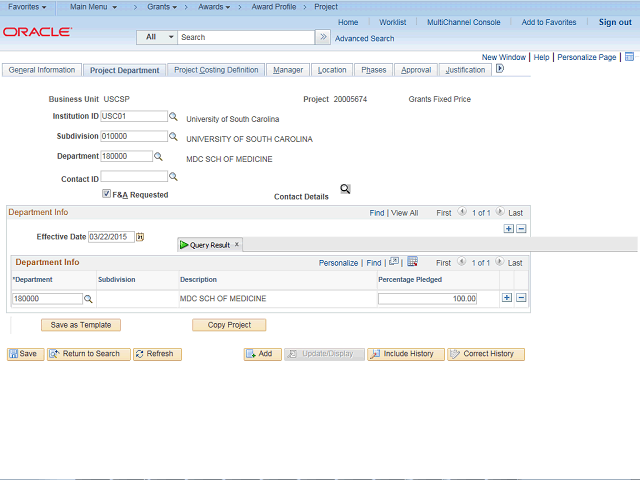Click Include History button
This screenshot has height=480, width=640.
pos(406,354)
